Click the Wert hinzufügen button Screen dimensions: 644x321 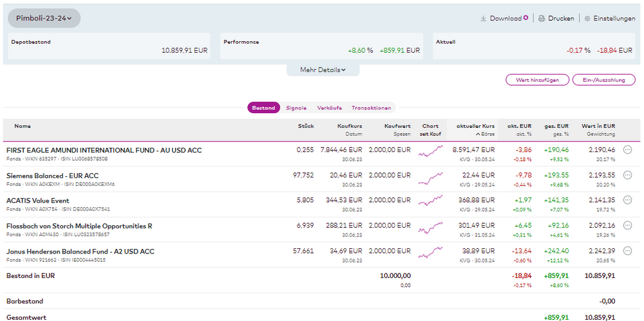coord(538,80)
